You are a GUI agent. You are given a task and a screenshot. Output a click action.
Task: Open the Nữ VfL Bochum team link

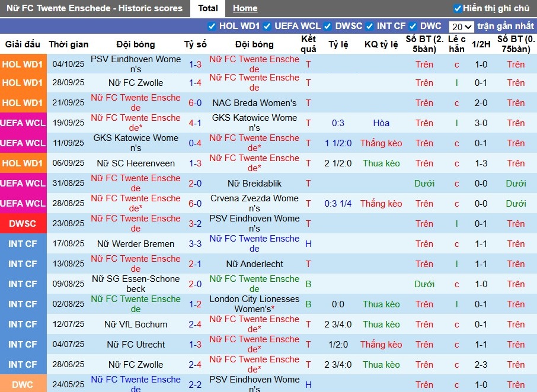point(136,324)
